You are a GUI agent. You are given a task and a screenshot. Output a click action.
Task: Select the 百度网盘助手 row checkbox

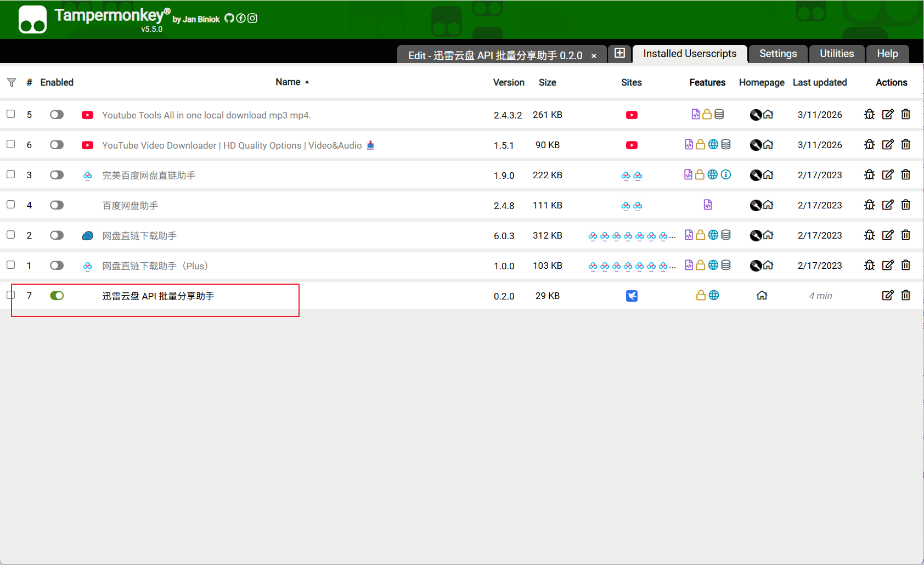click(x=11, y=205)
